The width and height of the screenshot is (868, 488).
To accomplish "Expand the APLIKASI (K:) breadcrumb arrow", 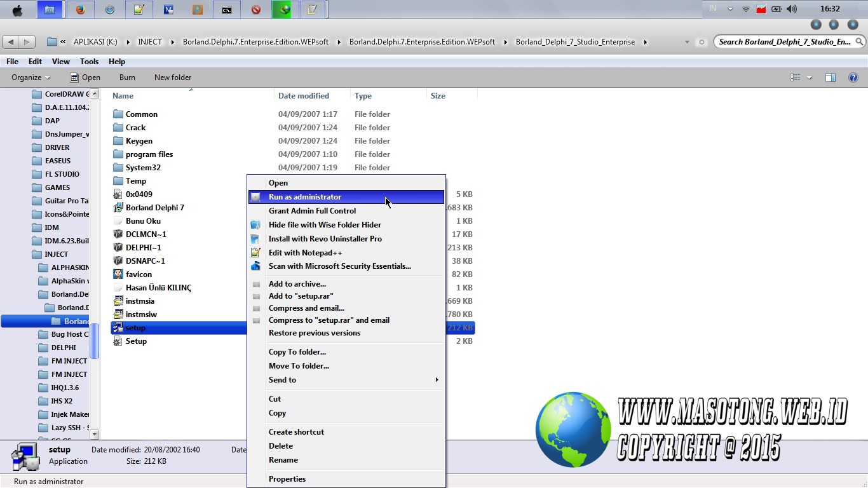I will coord(128,42).
